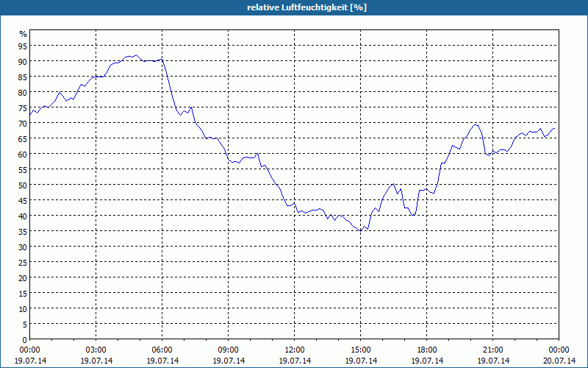Viewport: 588px width, 368px height.
Task: Select the 15 y-axis label
Action: click(23, 293)
